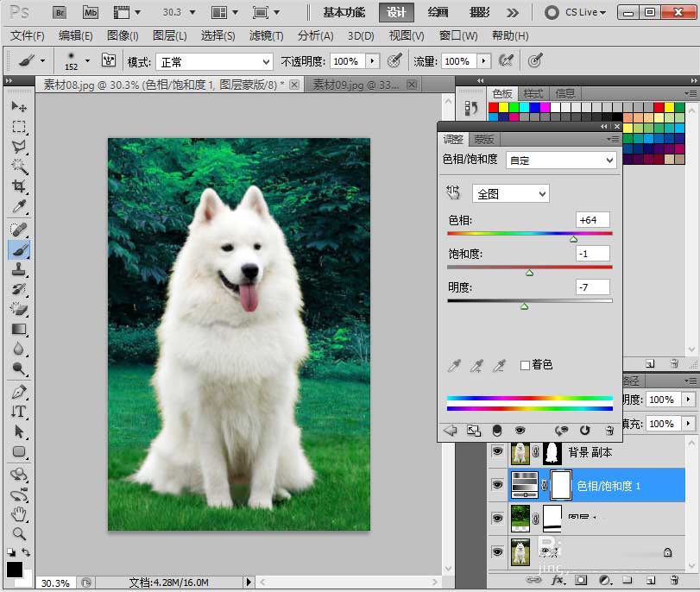Image resolution: width=700 pixels, height=592 pixels.
Task: Open the 全图 color range dropdown
Action: (x=510, y=194)
